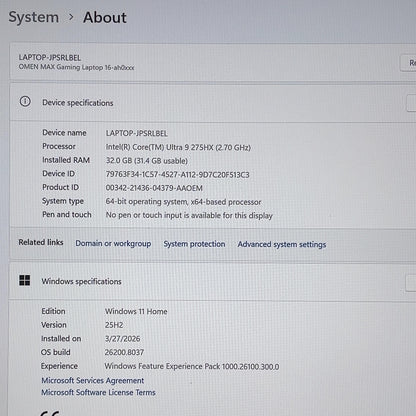This screenshot has width=416, height=416.
Task: Click the OS build number value
Action: [x=124, y=352]
